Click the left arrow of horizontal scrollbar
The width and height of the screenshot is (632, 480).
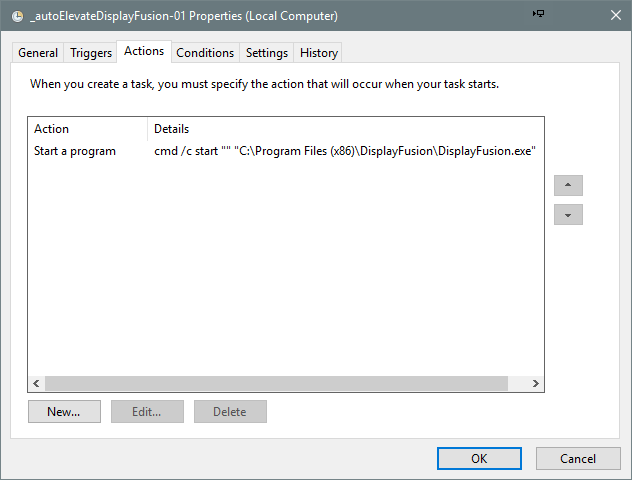pos(37,384)
